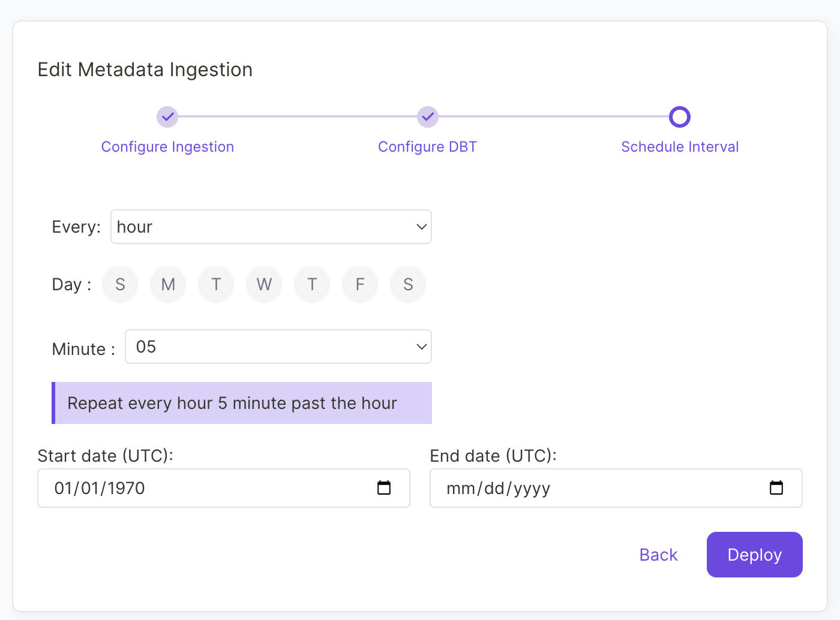Enable Wednesday as a scheduled day
Screen dimensions: 840x620
tap(264, 284)
